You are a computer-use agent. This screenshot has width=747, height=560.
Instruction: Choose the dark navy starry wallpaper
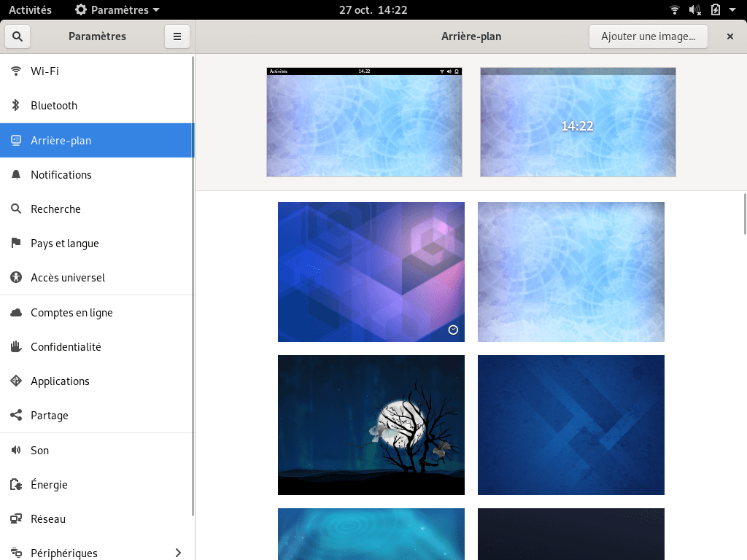pyautogui.click(x=571, y=534)
